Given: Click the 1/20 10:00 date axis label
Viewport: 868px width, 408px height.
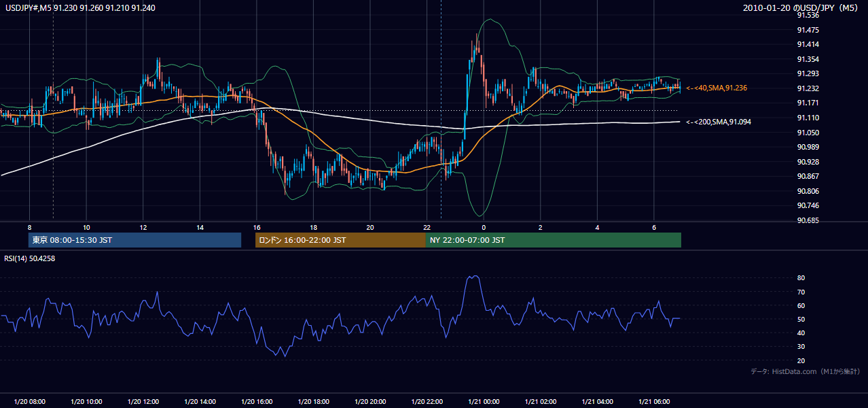Looking at the screenshot, I should [86, 402].
